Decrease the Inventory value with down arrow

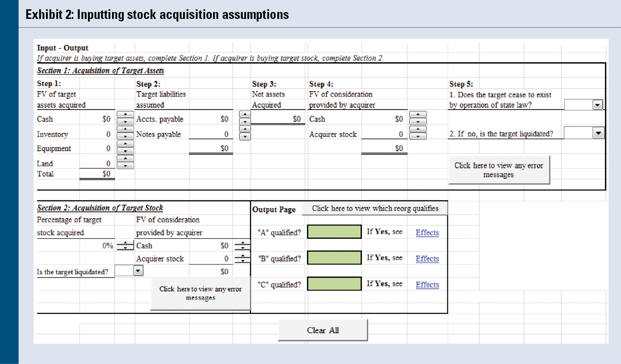click(x=125, y=136)
